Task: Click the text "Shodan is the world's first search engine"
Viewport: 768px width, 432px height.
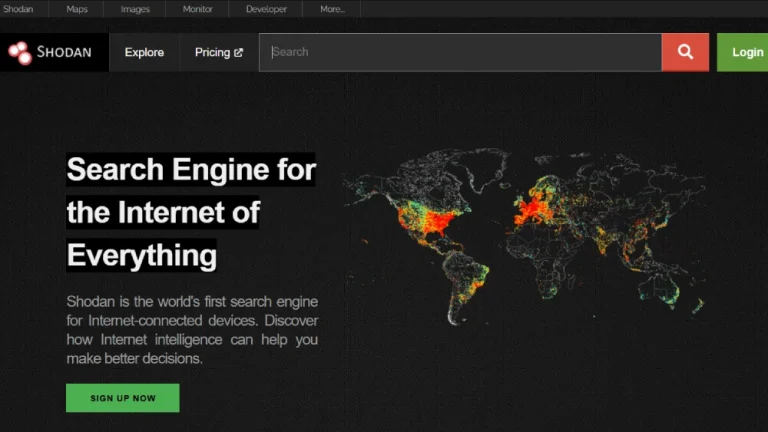Action: coord(192,301)
